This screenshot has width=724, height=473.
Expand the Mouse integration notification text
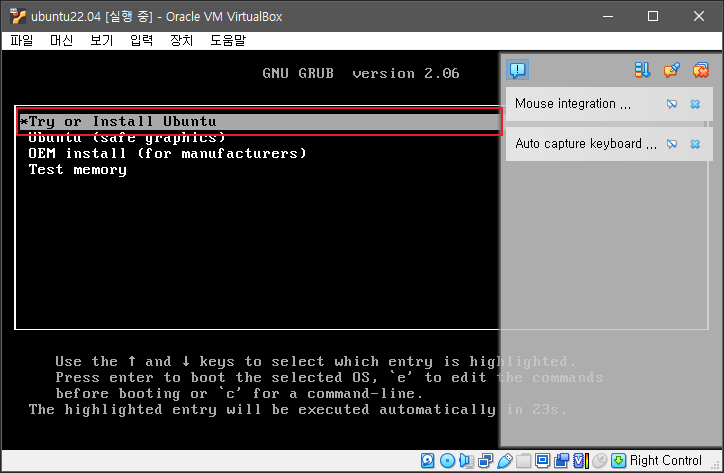[x=573, y=103]
